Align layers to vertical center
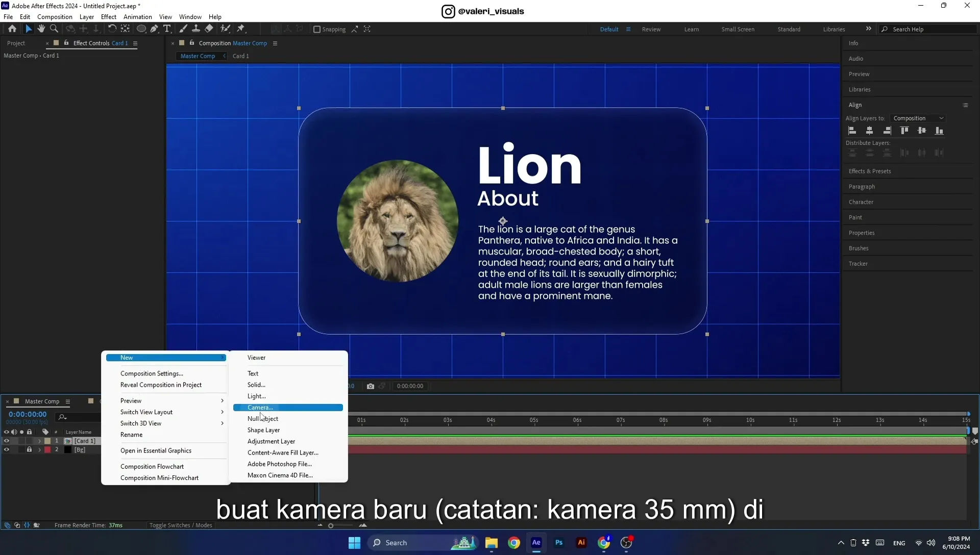Image resolution: width=980 pixels, height=555 pixels. point(922,131)
